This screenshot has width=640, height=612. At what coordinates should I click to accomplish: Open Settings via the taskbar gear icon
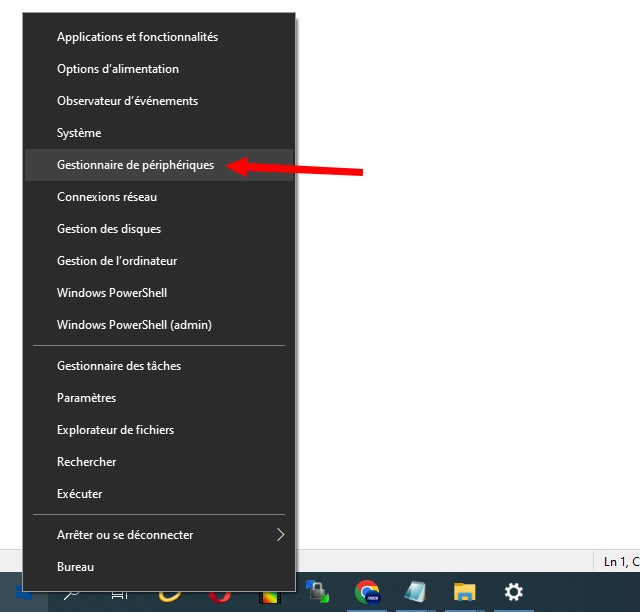[513, 592]
